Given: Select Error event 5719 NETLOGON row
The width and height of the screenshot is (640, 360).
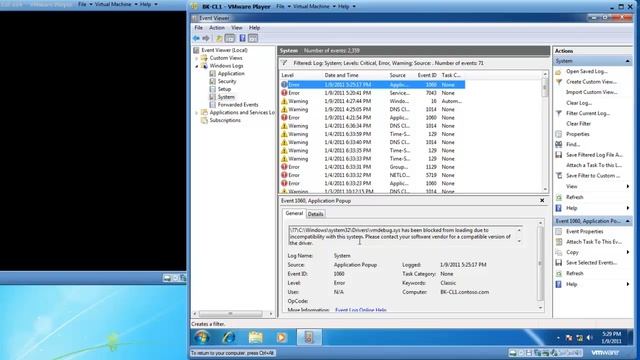Looking at the screenshot, I should pyautogui.click(x=372, y=175).
